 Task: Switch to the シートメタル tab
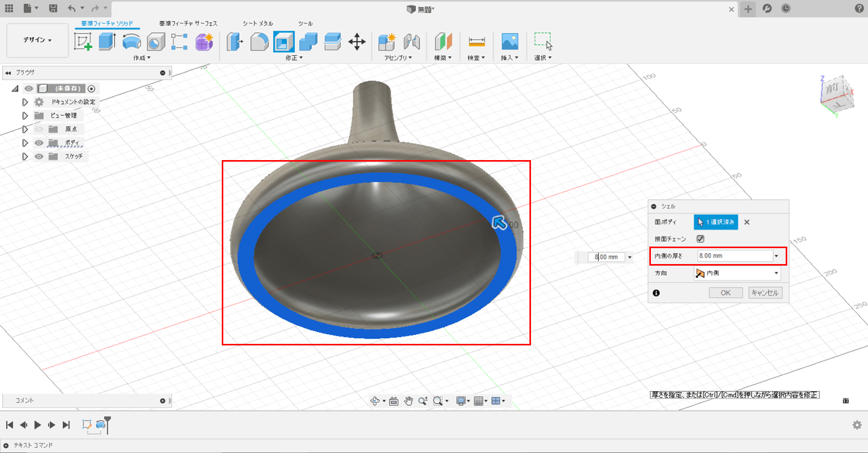[258, 24]
